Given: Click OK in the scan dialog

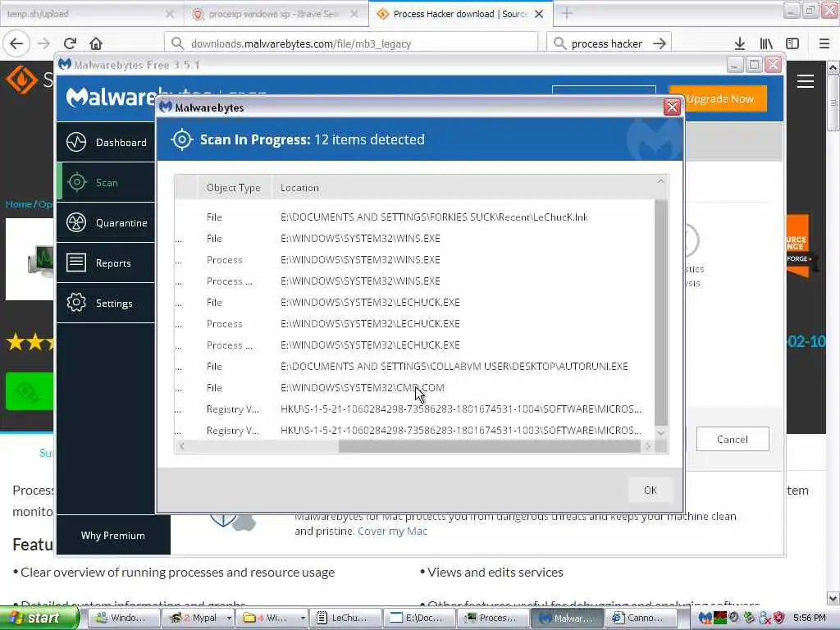Looking at the screenshot, I should tap(650, 491).
